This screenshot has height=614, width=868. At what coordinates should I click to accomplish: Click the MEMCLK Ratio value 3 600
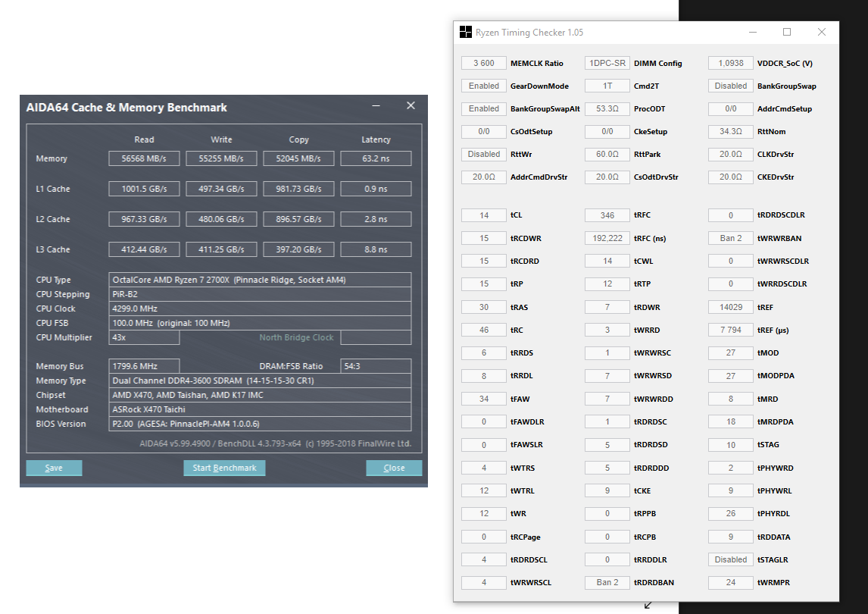[484, 63]
